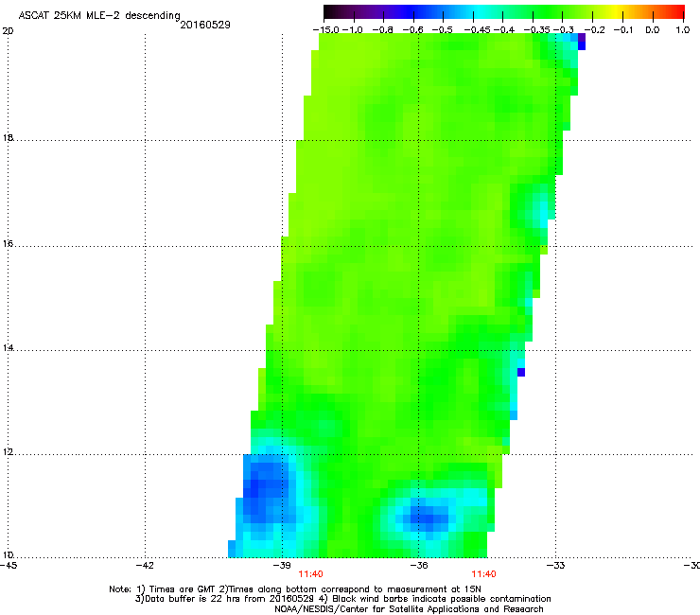Click the black end of the colorbar
The width and height of the screenshot is (700, 615).
(x=329, y=12)
